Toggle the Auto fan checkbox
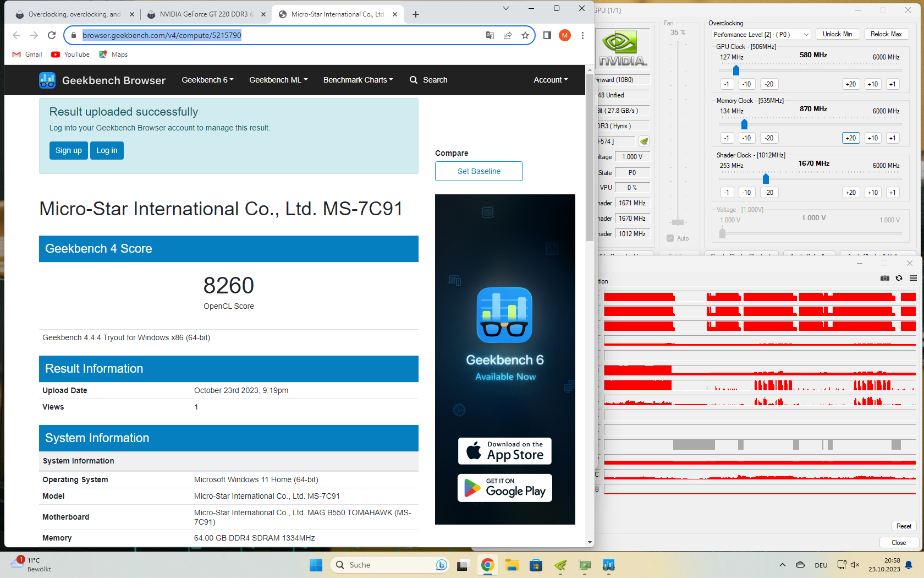The width and height of the screenshot is (924, 578). click(x=670, y=238)
